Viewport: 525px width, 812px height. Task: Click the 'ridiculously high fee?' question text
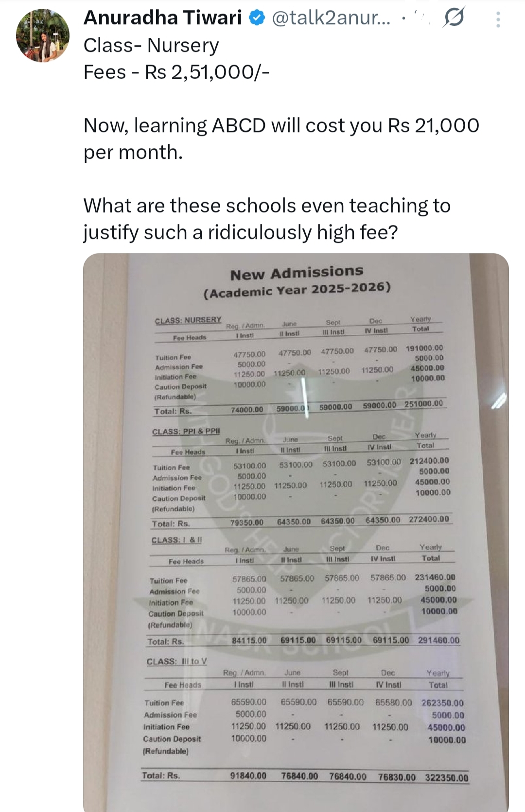(x=303, y=232)
